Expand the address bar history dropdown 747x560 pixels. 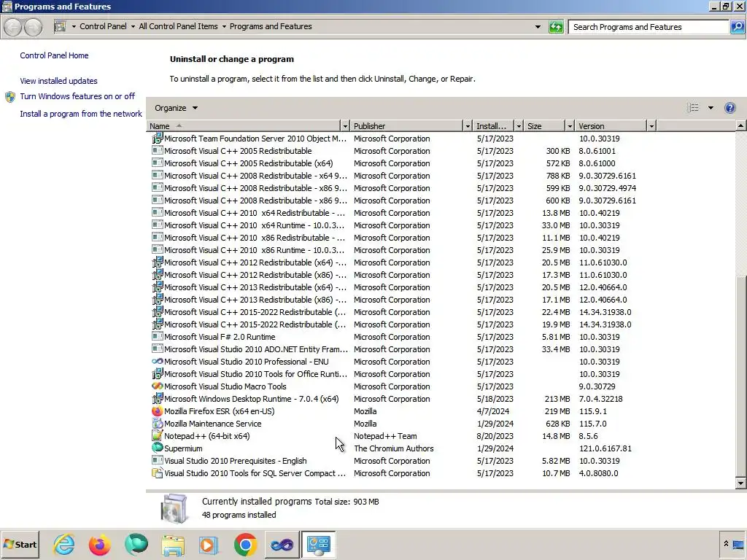coord(538,27)
